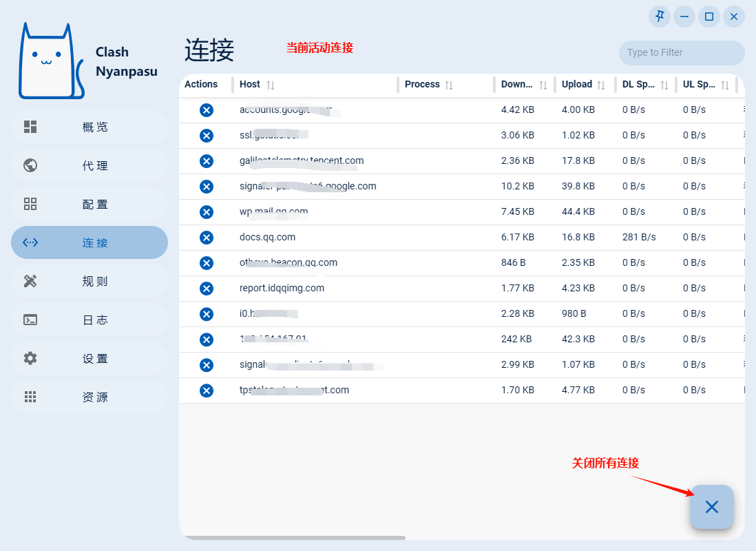
Task: Sort by DL Speed column header
Action: [664, 85]
